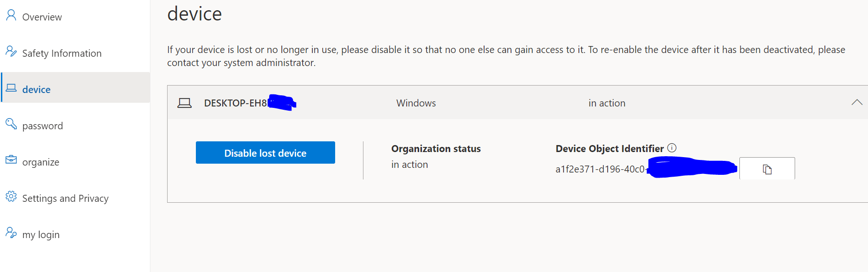Screen dimensions: 868x272
Task: Click the Safety Information icon
Action: pos(11,52)
